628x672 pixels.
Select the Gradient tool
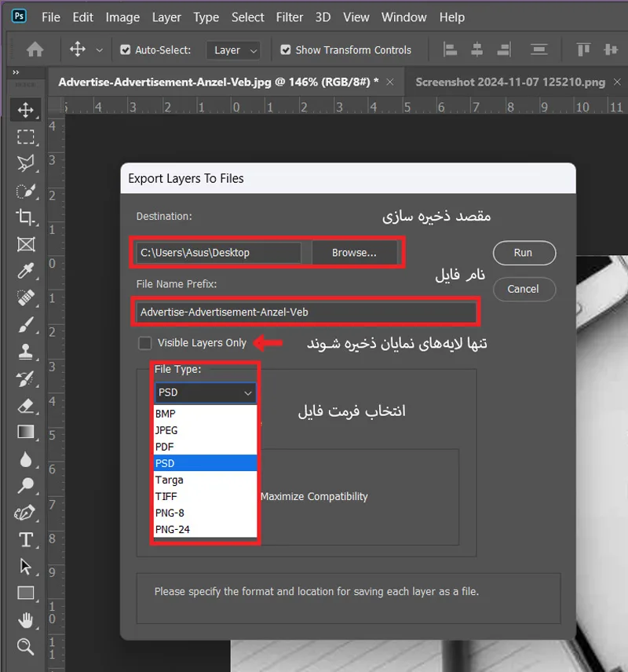coord(26,432)
